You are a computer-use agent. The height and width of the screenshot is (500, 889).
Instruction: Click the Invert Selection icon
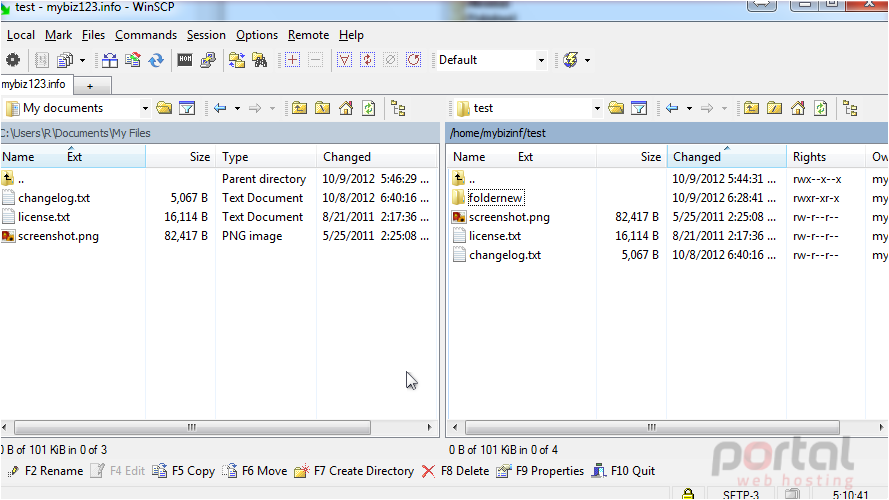pos(367,60)
